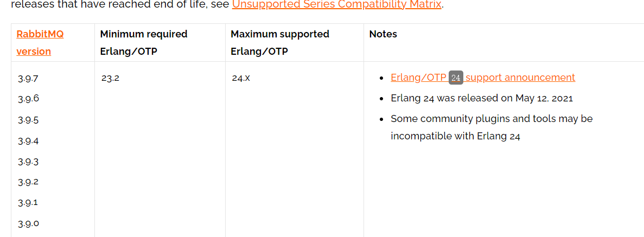Image resolution: width=644 pixels, height=237 pixels.
Task: Click the 24.x maximum Erlang value
Action: tap(241, 78)
